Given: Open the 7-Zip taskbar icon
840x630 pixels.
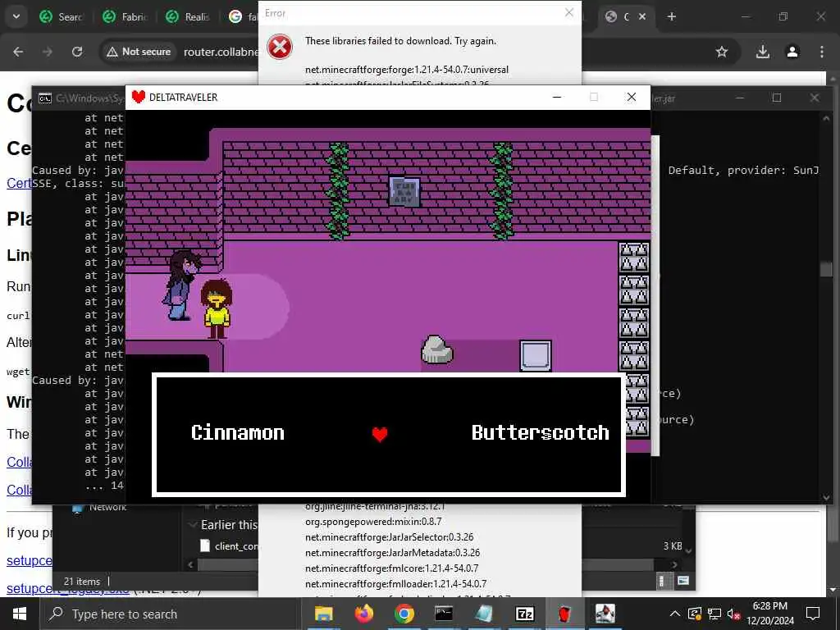Looking at the screenshot, I should 524,614.
